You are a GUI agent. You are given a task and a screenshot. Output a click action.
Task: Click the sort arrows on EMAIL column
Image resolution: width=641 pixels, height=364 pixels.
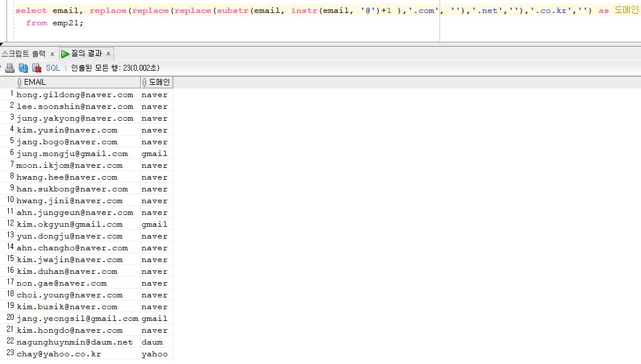[19, 82]
